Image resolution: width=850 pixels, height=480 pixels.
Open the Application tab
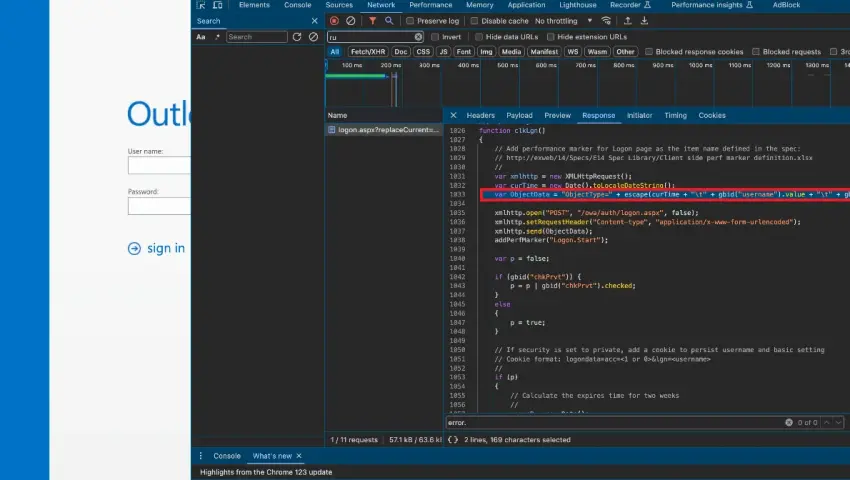526,5
